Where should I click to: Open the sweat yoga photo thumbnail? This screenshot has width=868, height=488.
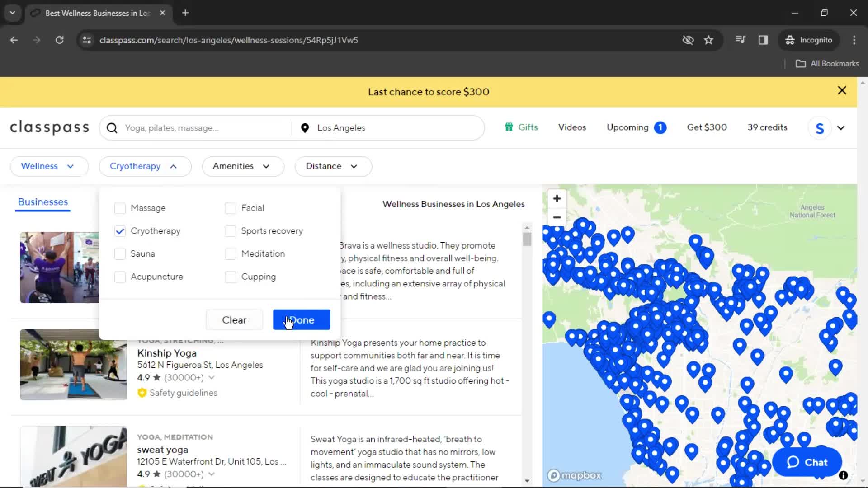pos(73,456)
